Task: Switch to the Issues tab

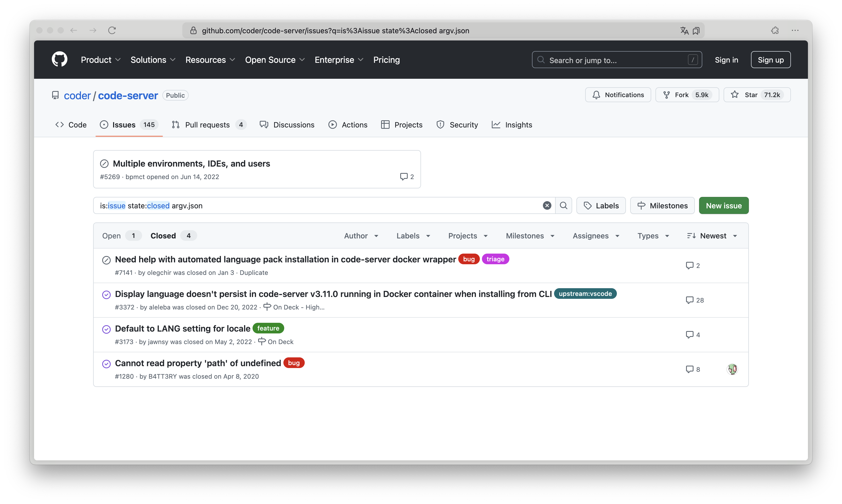Action: (x=129, y=125)
